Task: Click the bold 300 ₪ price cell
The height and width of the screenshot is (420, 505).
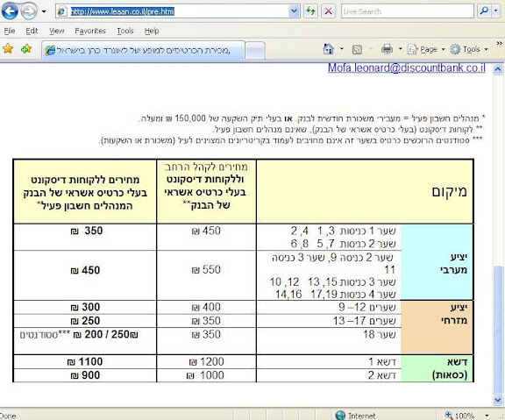Action: tap(85, 307)
